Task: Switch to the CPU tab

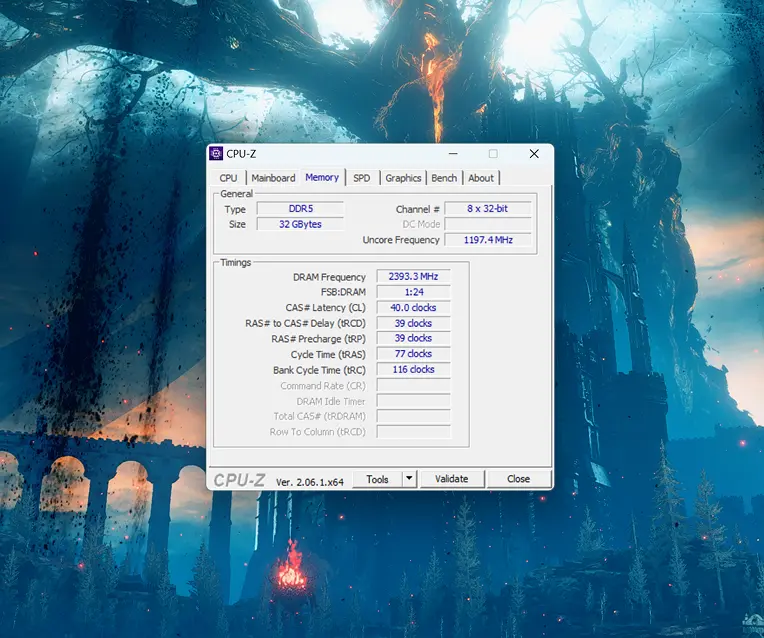Action: [x=228, y=178]
